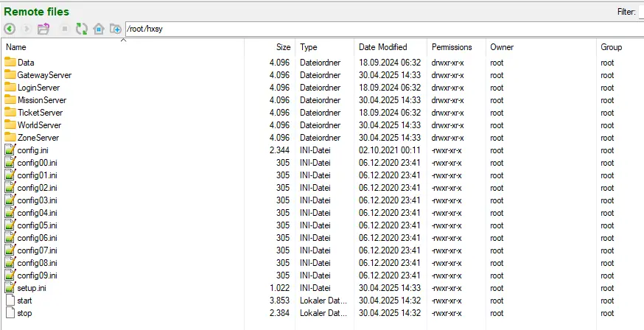Screen dimensions: 644x330
Task: Create a new remote folder
Action: [116, 29]
